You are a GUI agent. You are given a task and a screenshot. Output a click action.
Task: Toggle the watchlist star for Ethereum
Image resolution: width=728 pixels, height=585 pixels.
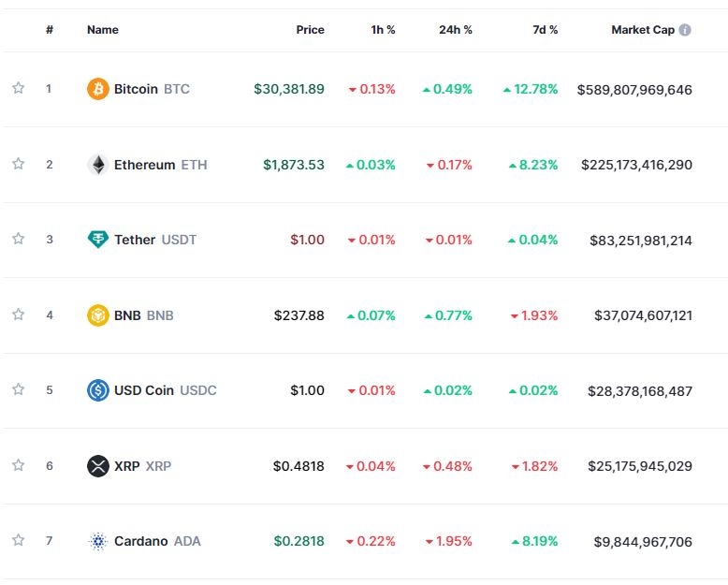click(18, 165)
